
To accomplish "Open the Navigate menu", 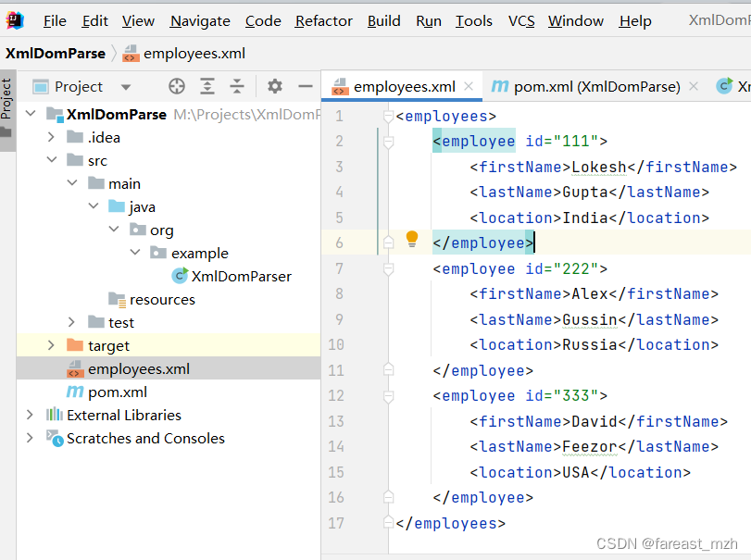I will tap(200, 20).
